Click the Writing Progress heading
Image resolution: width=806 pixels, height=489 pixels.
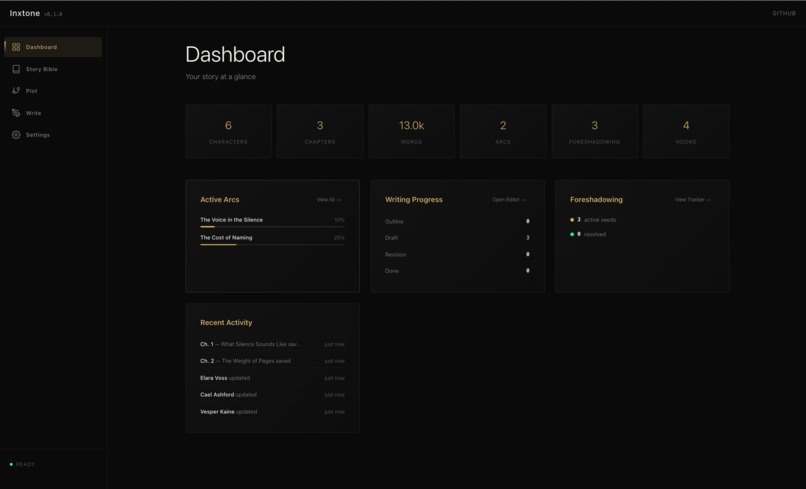pos(414,200)
